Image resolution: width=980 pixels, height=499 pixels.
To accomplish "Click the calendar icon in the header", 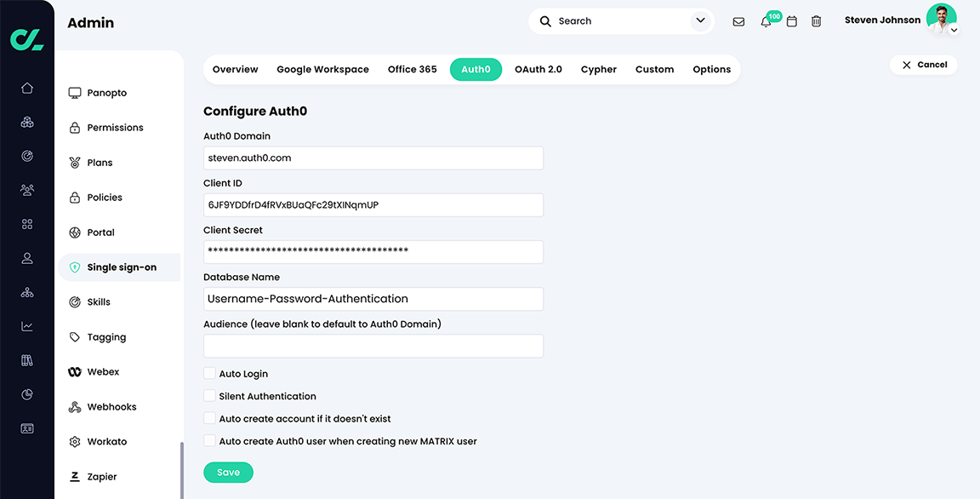I will [791, 21].
